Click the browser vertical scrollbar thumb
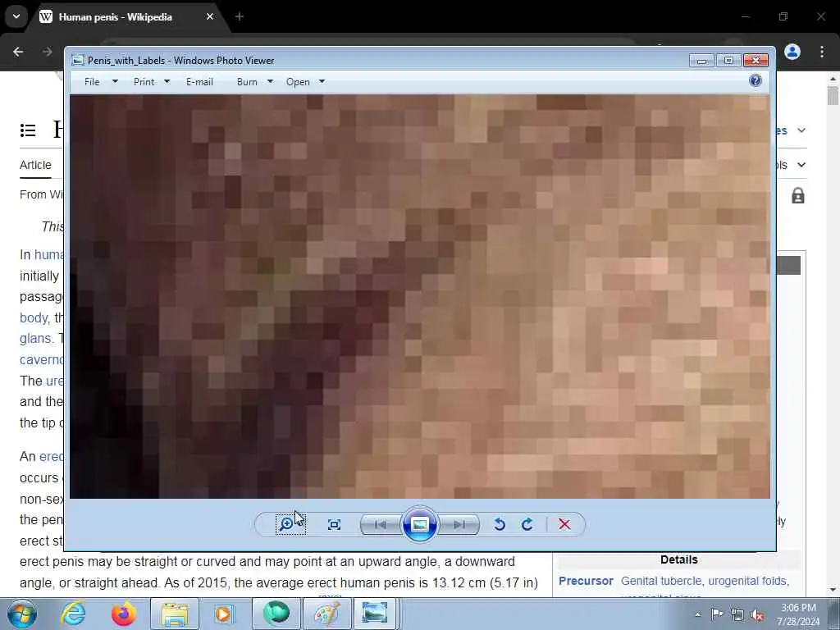The width and height of the screenshot is (840, 630). click(833, 95)
